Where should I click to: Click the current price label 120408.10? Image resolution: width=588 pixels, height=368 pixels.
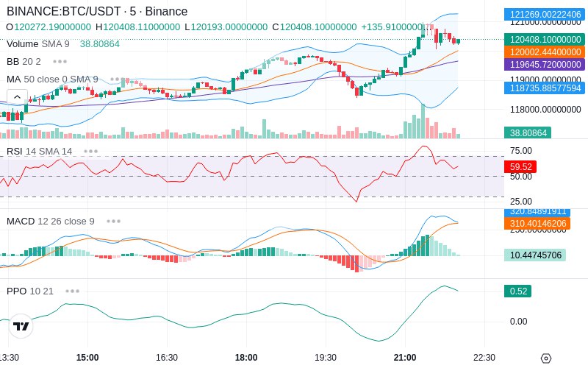[x=545, y=40]
